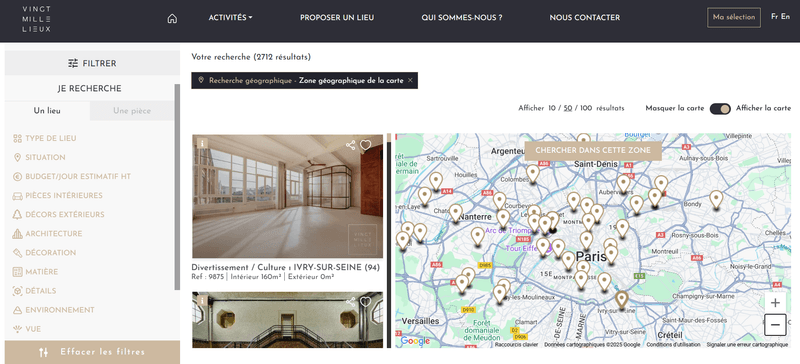Switch language to Fr

pyautogui.click(x=774, y=17)
